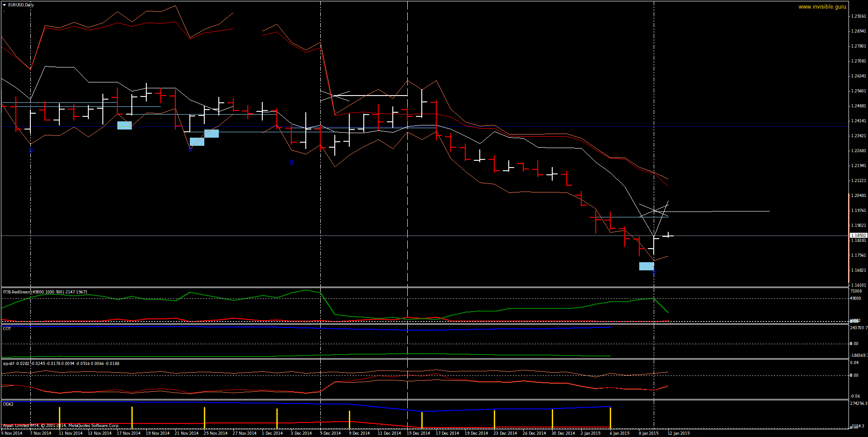Click the 1.27081 price scale label
The image size is (868, 437).
858,61
